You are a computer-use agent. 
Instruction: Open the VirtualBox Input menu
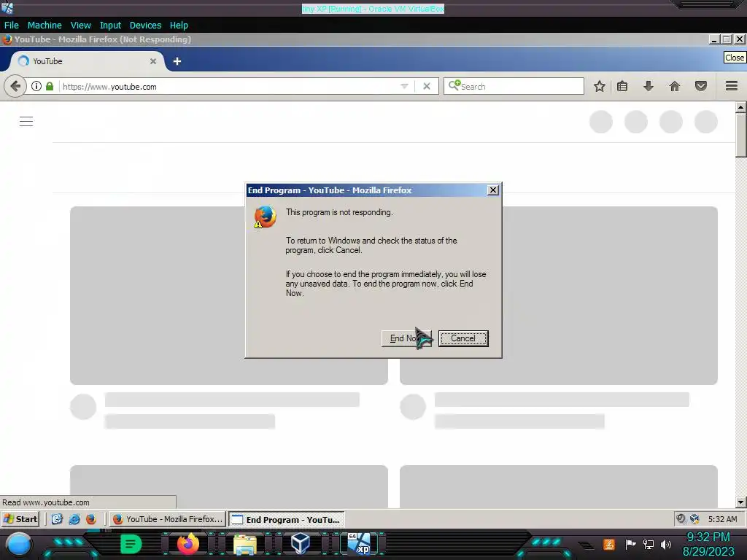pyautogui.click(x=110, y=26)
